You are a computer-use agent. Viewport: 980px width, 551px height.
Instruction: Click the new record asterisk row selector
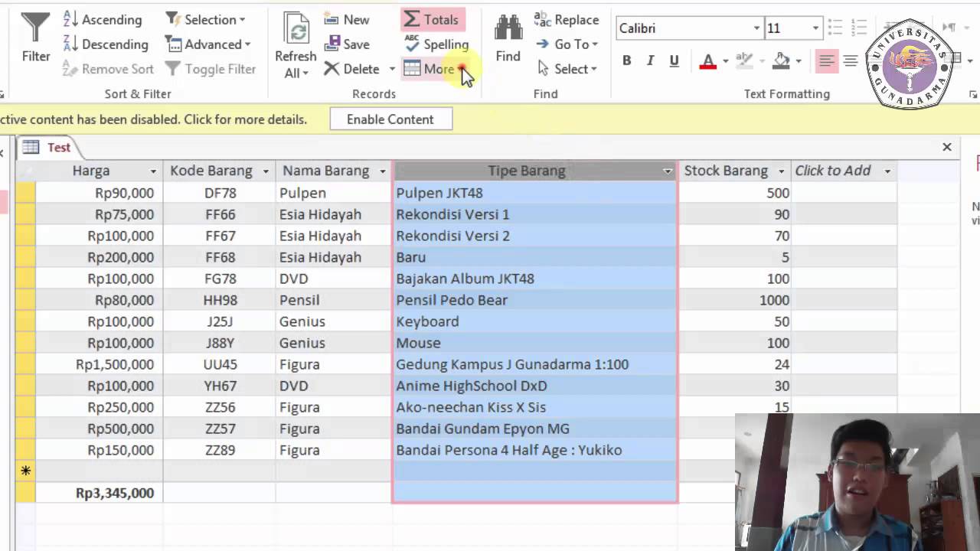25,471
